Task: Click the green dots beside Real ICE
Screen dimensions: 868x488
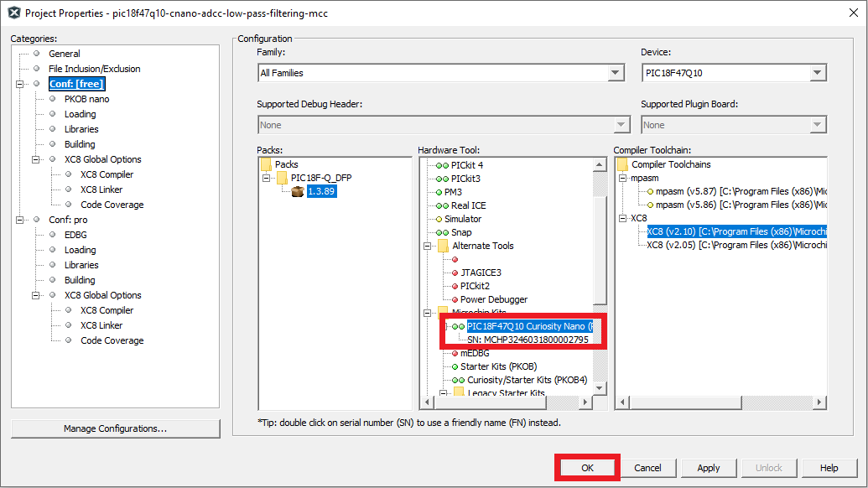Action: tap(442, 205)
